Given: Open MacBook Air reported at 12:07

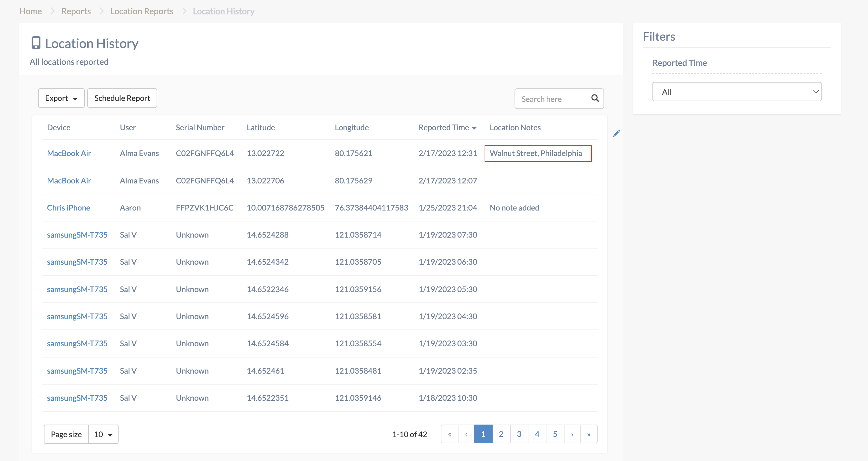Looking at the screenshot, I should click(x=69, y=181).
